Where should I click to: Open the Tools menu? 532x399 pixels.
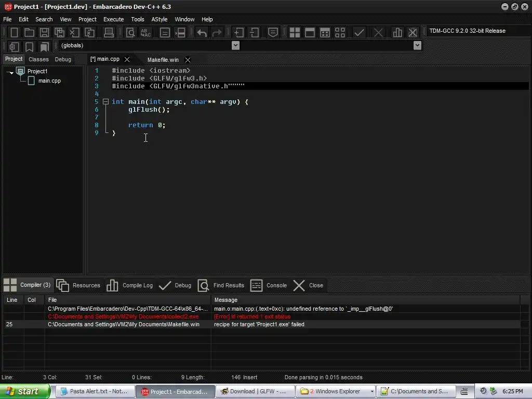[x=137, y=19]
